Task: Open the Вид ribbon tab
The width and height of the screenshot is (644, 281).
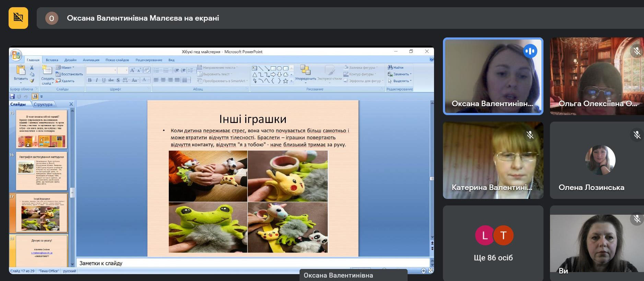Action: coord(172,60)
